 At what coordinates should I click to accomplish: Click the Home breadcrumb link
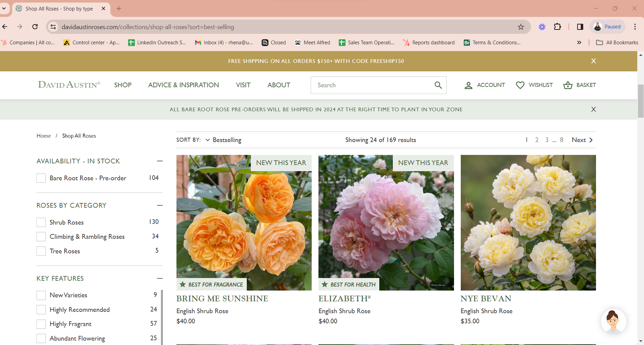[x=44, y=136]
